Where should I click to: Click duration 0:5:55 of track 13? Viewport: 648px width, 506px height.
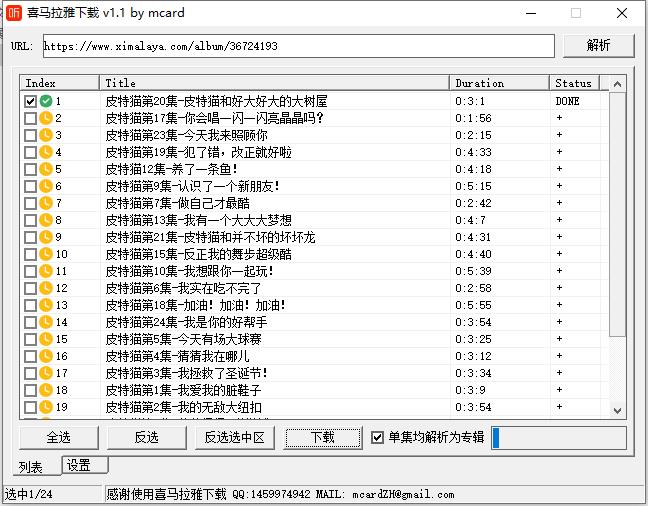coord(473,305)
